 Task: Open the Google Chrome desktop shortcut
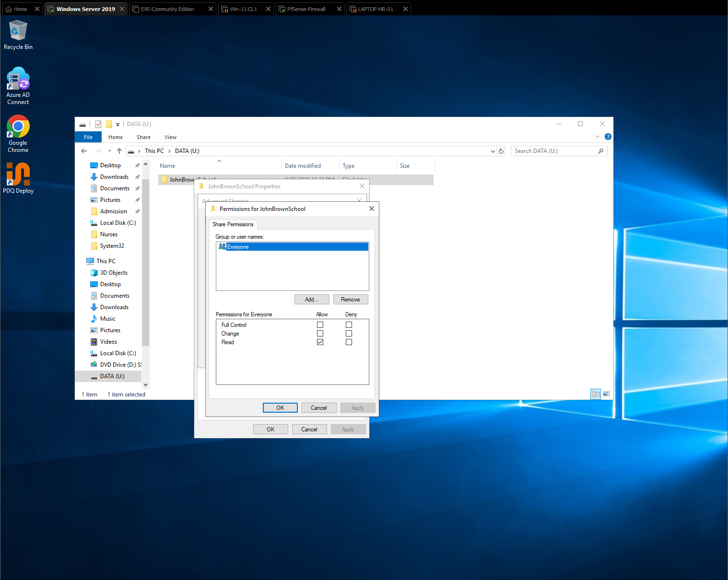pyautogui.click(x=18, y=134)
